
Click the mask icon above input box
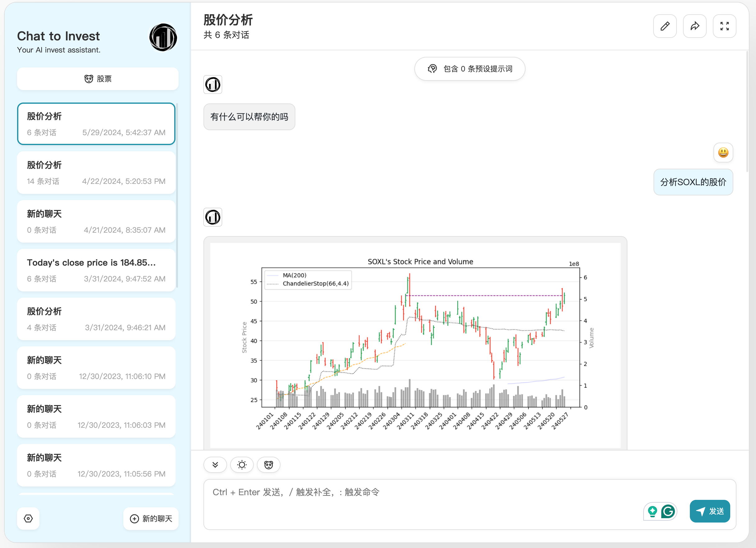268,465
